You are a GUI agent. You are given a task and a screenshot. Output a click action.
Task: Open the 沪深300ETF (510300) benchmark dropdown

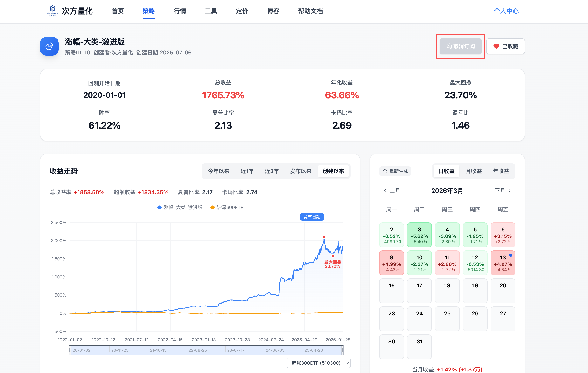click(318, 363)
